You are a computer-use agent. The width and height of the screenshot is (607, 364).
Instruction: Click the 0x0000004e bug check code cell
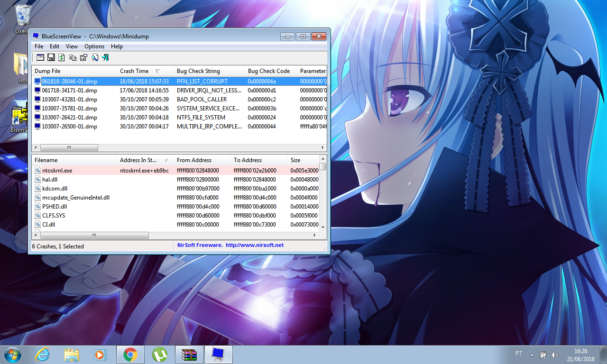pyautogui.click(x=262, y=82)
